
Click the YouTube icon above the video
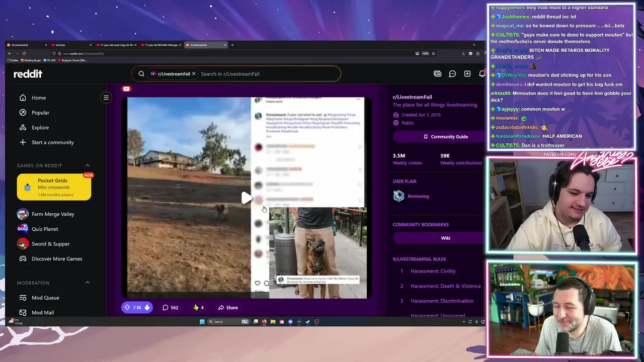126,89
